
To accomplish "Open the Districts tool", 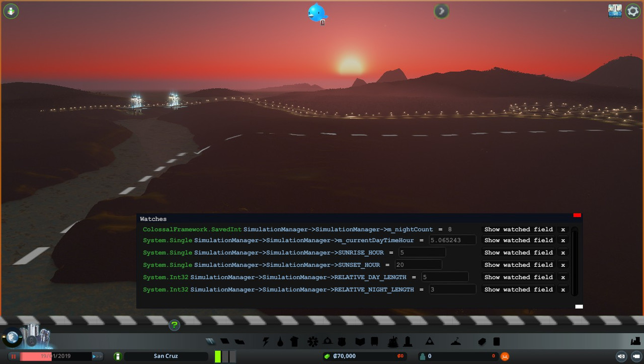I will click(239, 342).
